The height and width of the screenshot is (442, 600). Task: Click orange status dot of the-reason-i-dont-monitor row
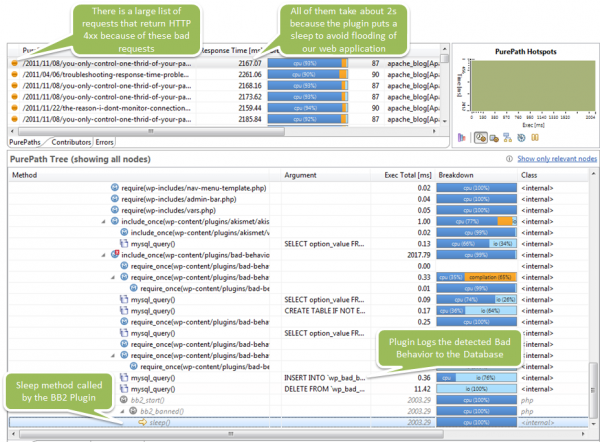pos(15,108)
